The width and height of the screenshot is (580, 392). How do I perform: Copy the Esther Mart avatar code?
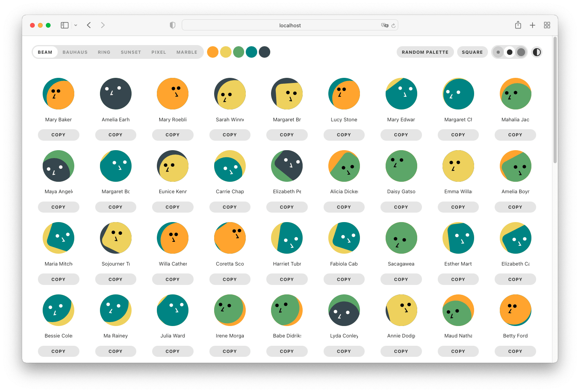pyautogui.click(x=458, y=279)
